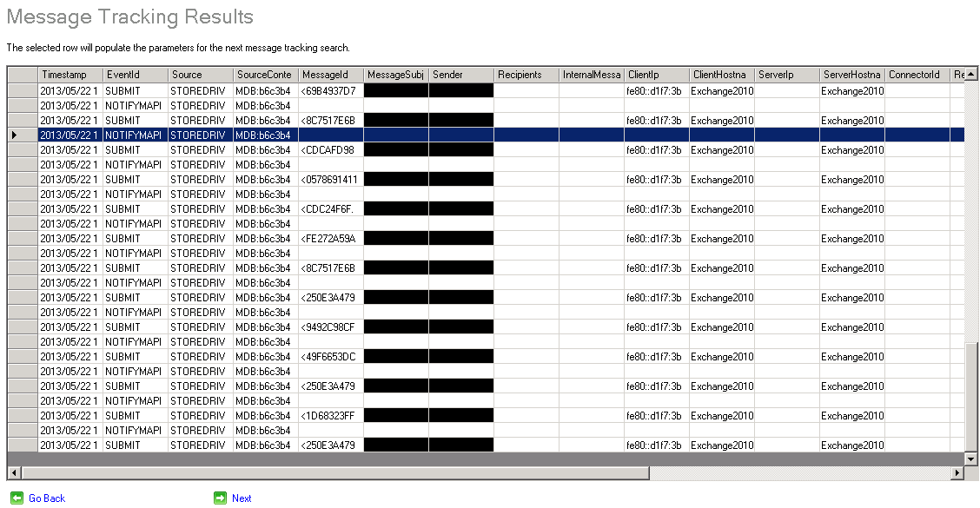980x508 pixels.
Task: Click the ConnectorId column header
Action: click(x=917, y=76)
